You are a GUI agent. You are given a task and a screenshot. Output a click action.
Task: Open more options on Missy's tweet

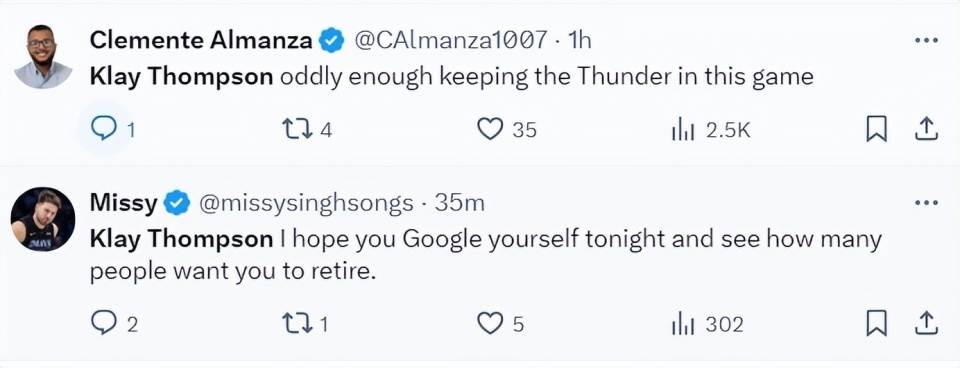tap(926, 202)
